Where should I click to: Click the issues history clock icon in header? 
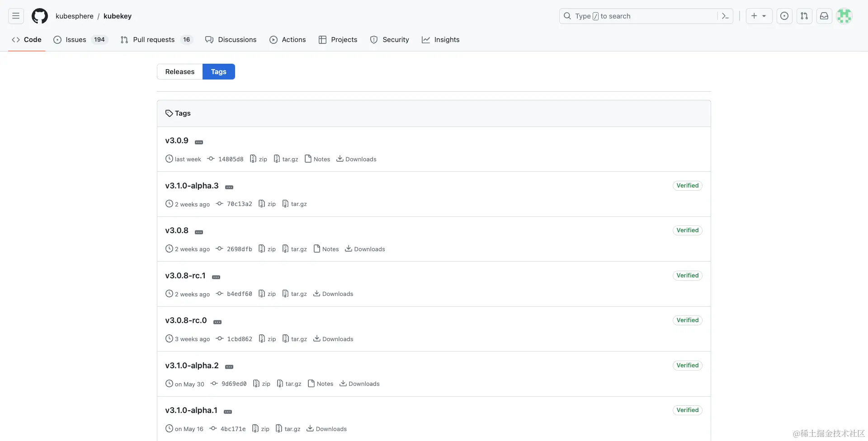[784, 16]
